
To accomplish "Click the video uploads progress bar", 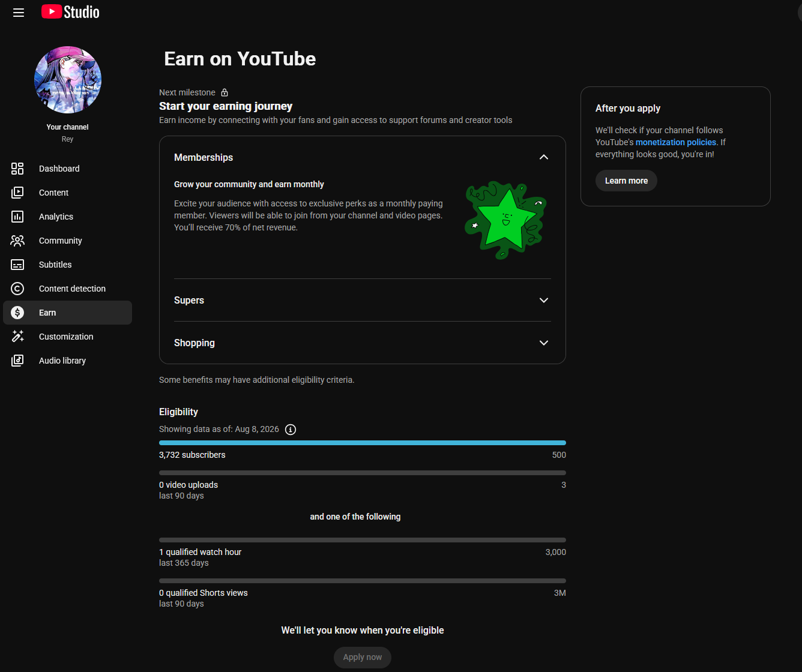I will [363, 473].
